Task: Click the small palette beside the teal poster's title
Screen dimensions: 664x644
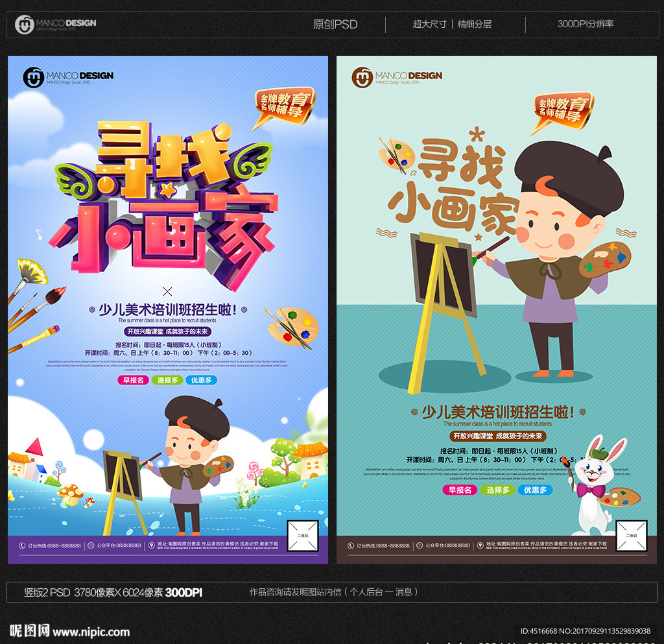Action: pyautogui.click(x=396, y=156)
